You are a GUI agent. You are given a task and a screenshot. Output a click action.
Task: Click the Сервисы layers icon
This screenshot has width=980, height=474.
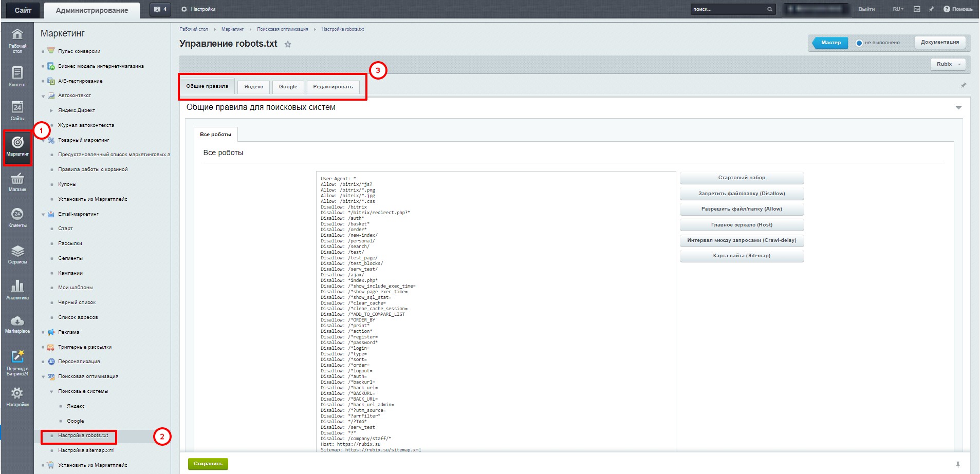tap(17, 254)
